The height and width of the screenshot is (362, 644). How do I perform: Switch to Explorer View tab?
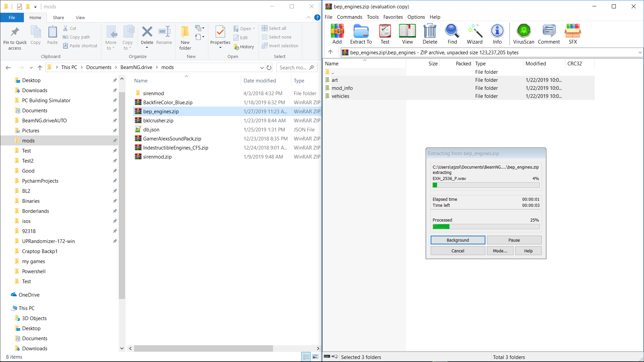pos(80,17)
